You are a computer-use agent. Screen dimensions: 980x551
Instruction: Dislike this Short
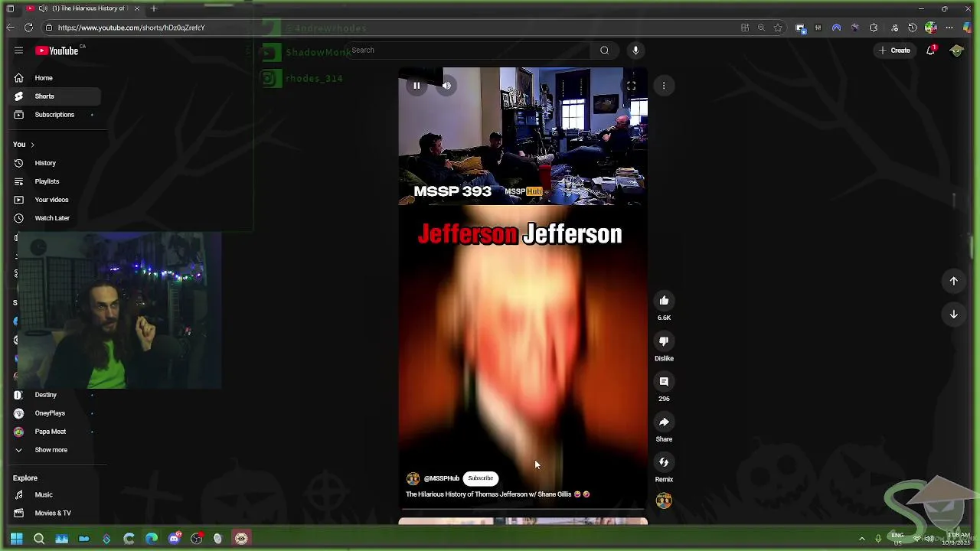point(664,341)
